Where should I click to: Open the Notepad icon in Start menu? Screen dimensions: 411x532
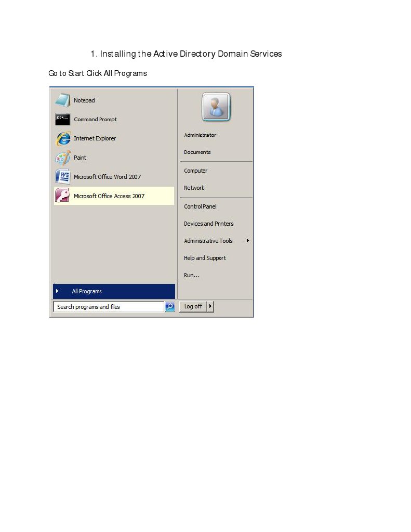point(62,100)
